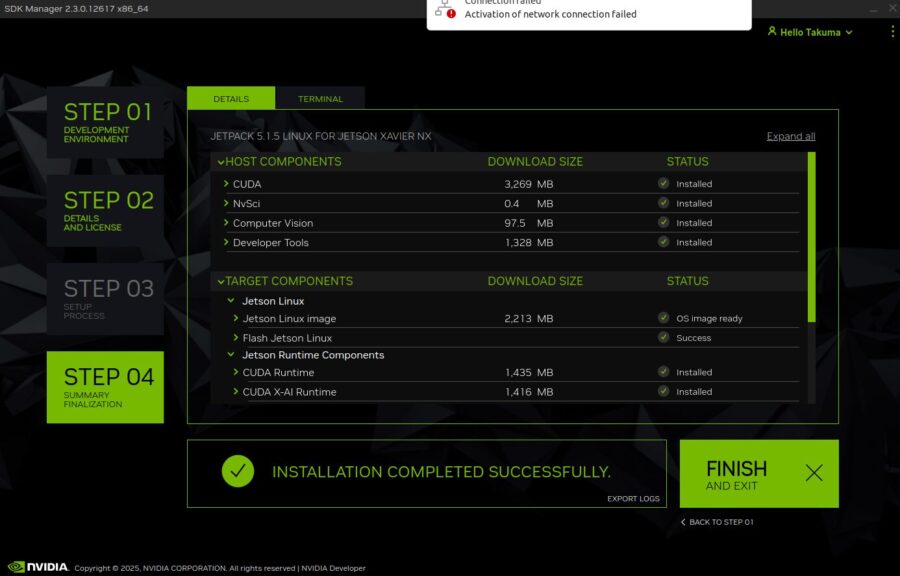900x576 pixels.
Task: Click the CUDA X-AI Runtime installed checkmark
Action: coord(664,391)
